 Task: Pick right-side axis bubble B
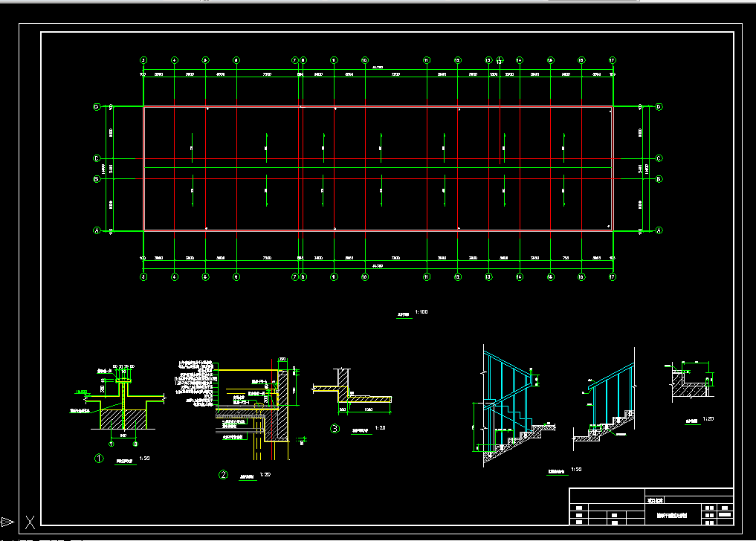[659, 179]
